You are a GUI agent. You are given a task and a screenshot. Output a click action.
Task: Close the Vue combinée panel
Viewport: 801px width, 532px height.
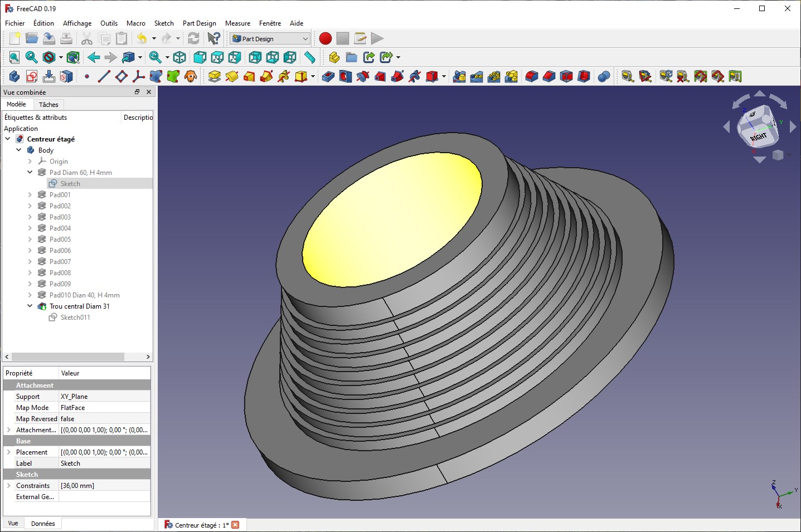point(149,92)
